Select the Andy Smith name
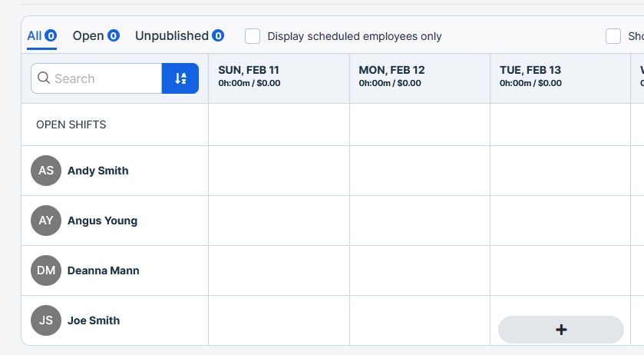 point(97,171)
